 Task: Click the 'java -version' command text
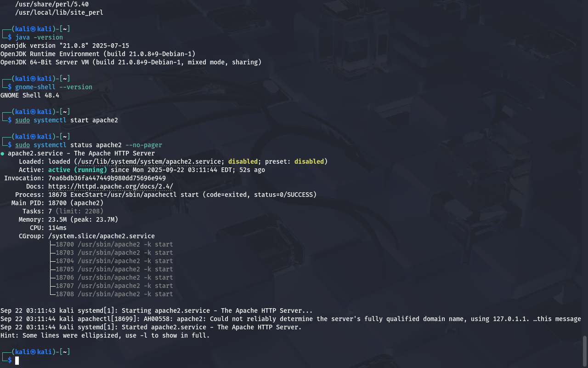39,37
